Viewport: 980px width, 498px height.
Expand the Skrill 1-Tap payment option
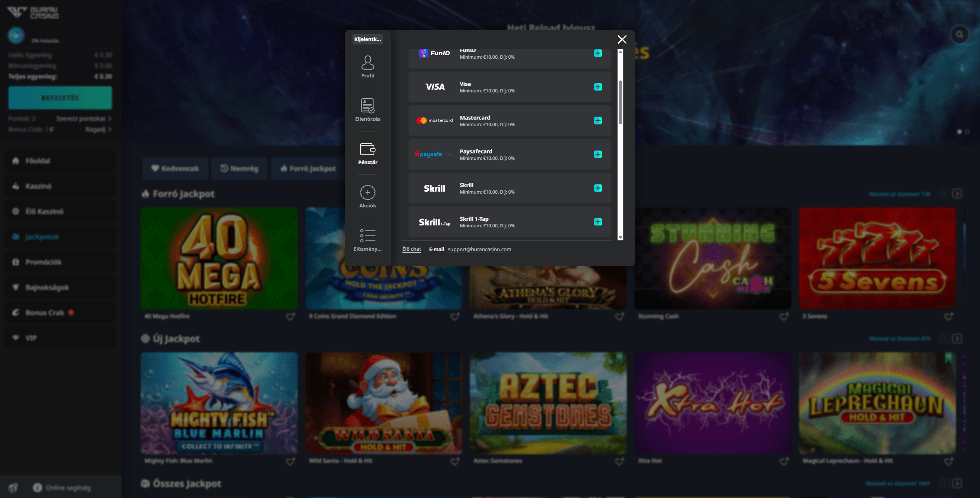pyautogui.click(x=598, y=222)
